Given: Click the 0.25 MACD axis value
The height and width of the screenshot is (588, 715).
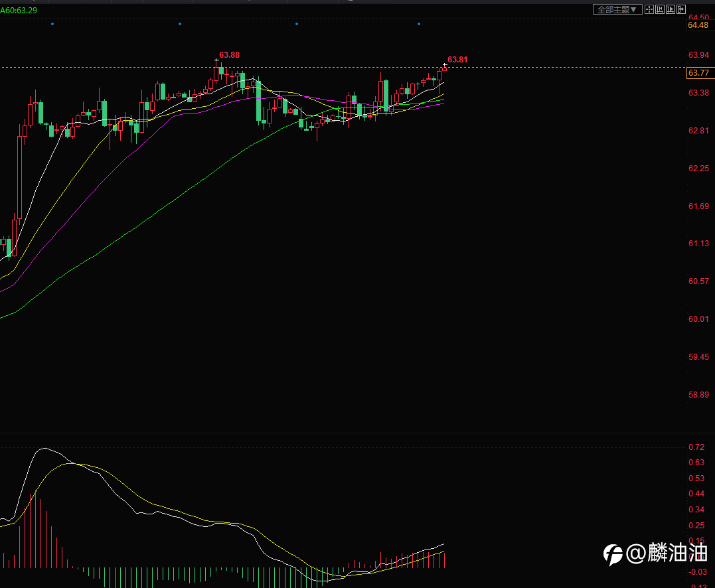Looking at the screenshot, I should coord(696,526).
